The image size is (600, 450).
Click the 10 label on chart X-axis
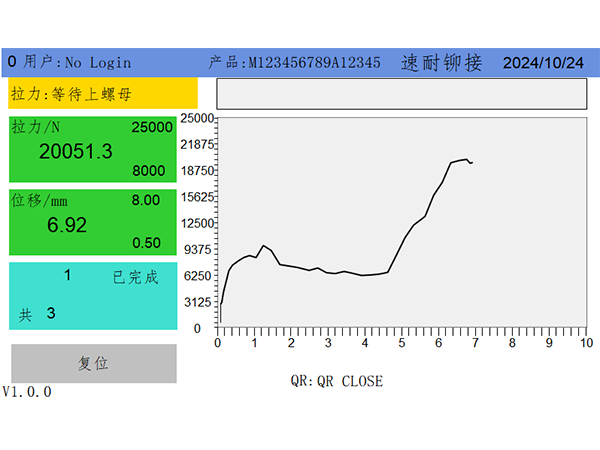click(585, 342)
